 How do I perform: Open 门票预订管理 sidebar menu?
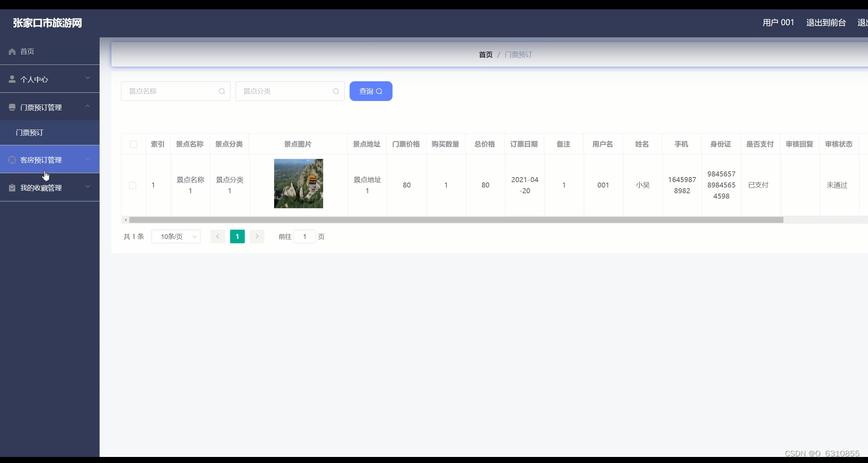tap(49, 107)
